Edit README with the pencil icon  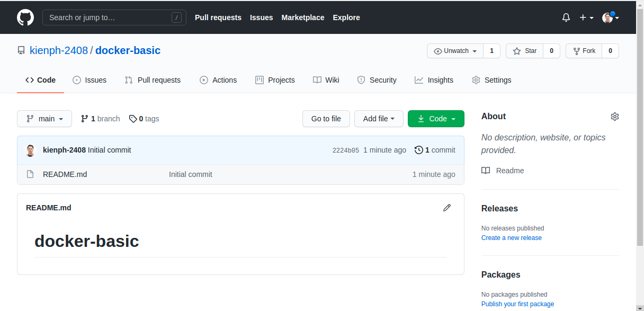point(447,208)
